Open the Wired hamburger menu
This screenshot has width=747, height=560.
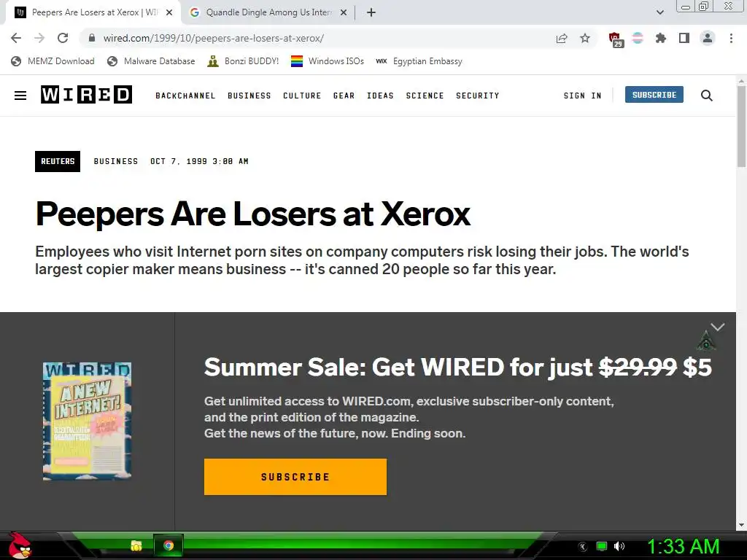20,96
